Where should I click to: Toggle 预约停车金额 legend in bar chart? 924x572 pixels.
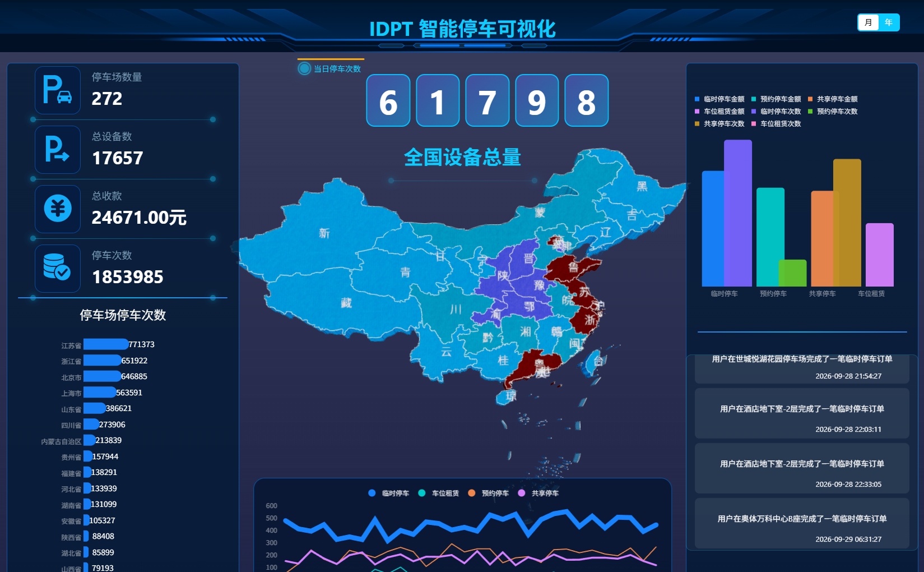[x=776, y=99]
